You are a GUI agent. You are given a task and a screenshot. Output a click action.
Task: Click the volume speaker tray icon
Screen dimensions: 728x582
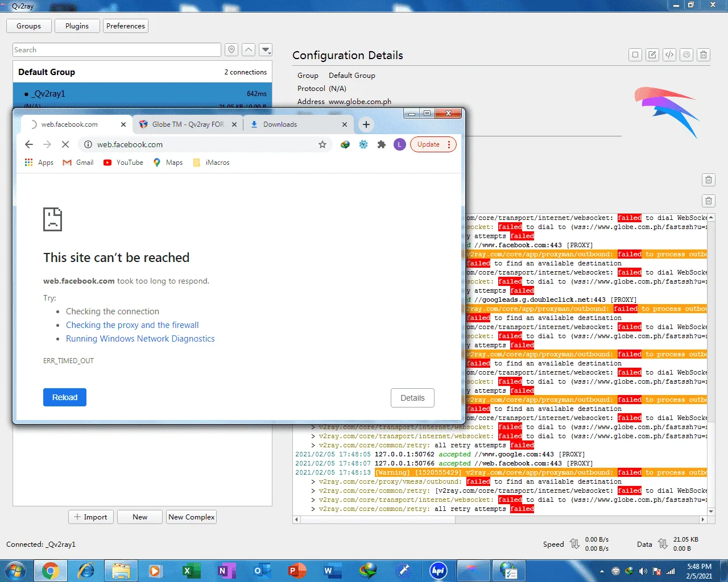pos(643,571)
